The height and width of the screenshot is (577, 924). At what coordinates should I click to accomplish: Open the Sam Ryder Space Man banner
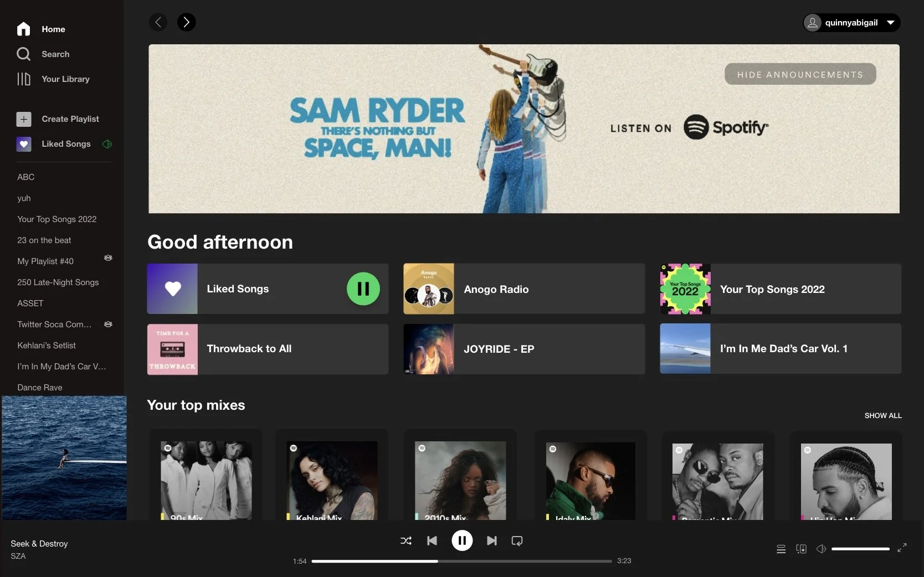click(523, 128)
